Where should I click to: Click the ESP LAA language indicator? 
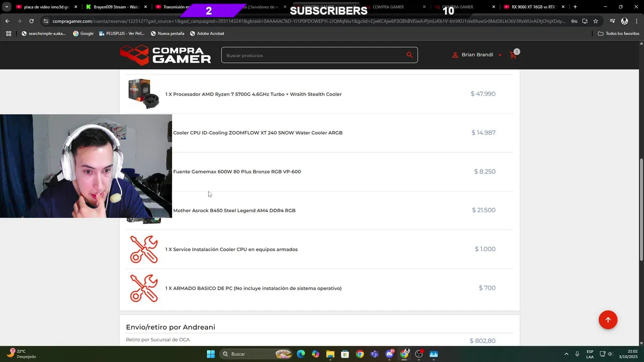(590, 354)
